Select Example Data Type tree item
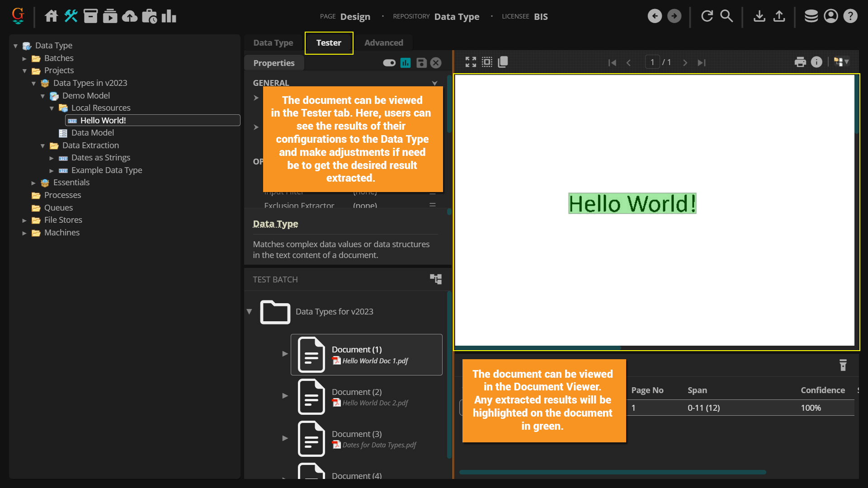Image resolution: width=868 pixels, height=488 pixels. (x=106, y=170)
